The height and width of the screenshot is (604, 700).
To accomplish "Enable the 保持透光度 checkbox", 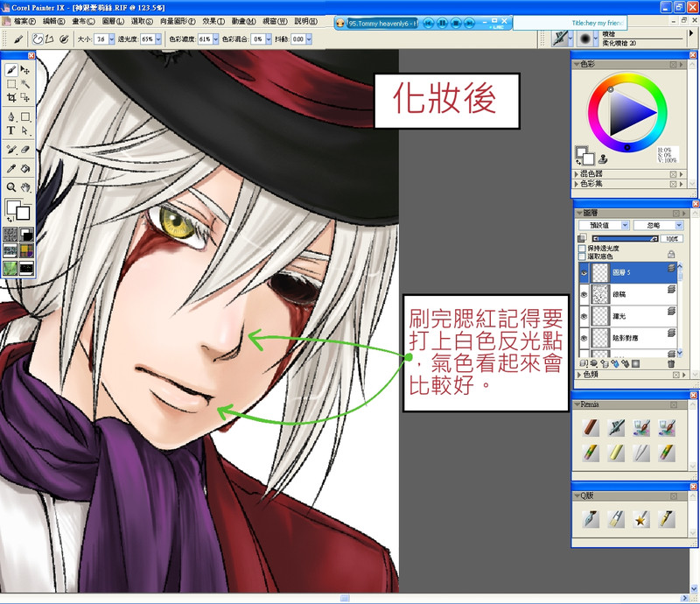I will [582, 248].
